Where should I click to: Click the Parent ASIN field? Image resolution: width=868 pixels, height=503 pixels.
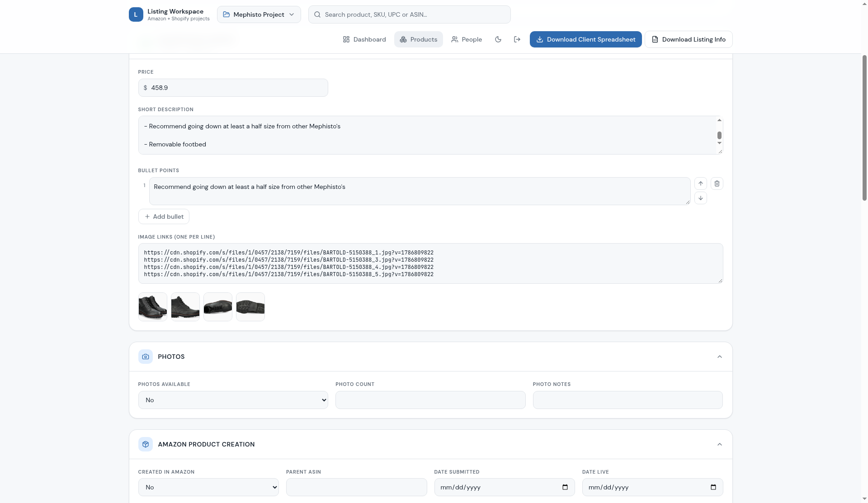pos(357,487)
